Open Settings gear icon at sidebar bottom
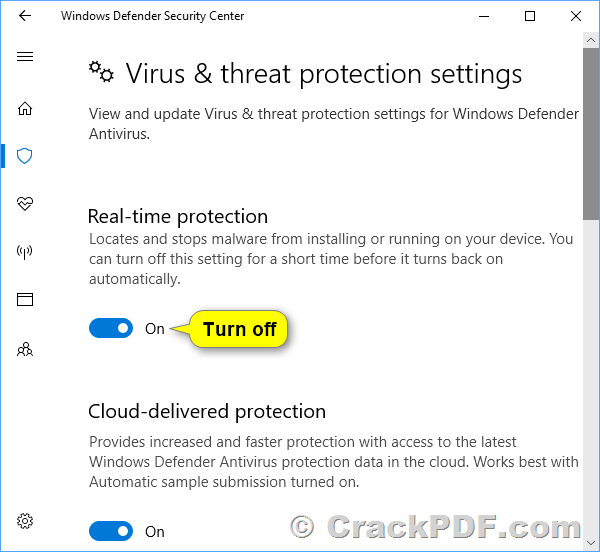600x552 pixels. [x=25, y=521]
